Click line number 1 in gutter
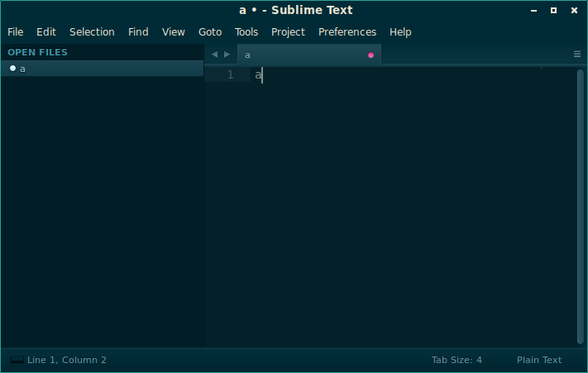 [x=230, y=74]
